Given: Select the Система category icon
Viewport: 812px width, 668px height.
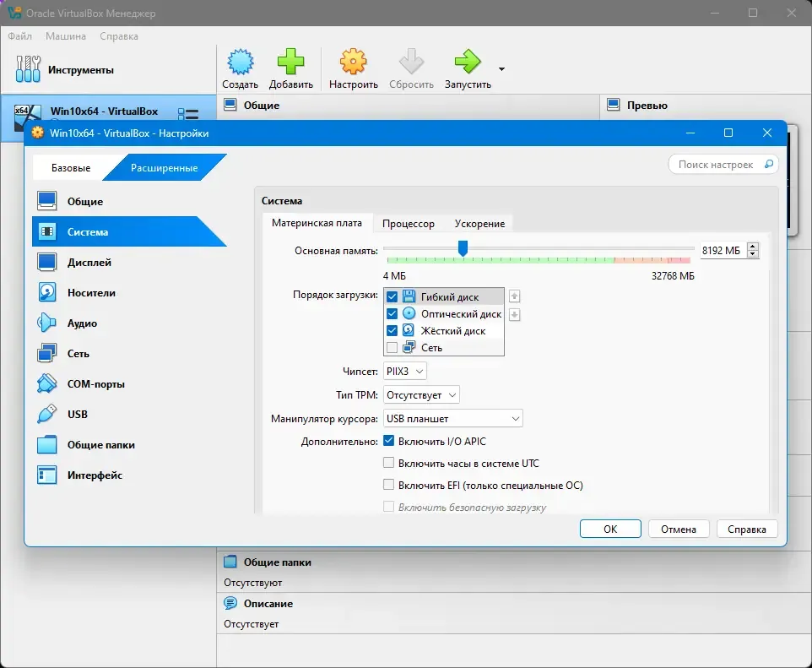Looking at the screenshot, I should pos(46,231).
